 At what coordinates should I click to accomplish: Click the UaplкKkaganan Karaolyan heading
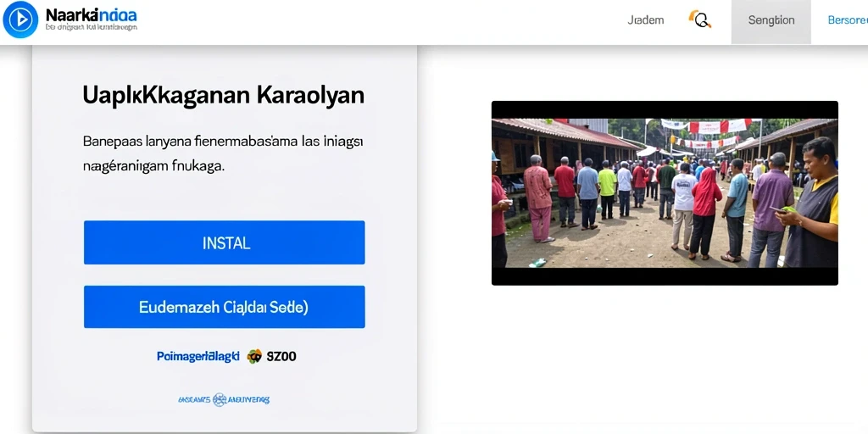coord(224,95)
